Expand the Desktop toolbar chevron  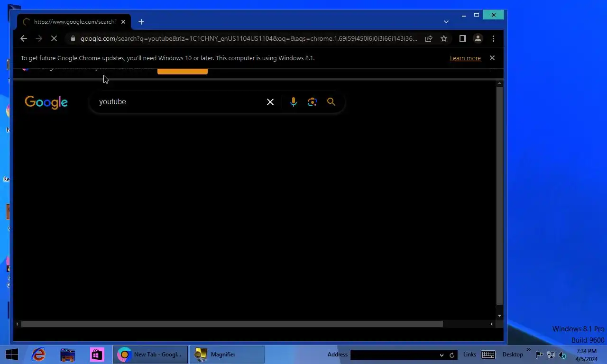click(529, 350)
